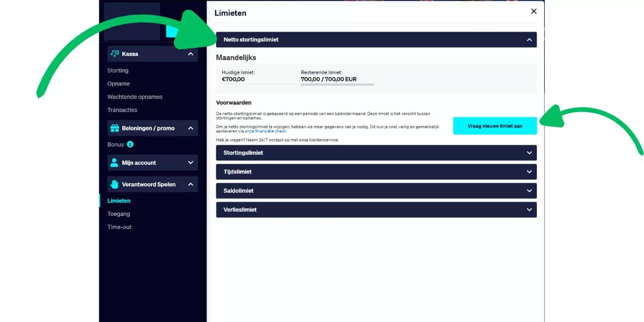644x322 pixels.
Task: Click the Kassa cash register icon
Action: point(114,54)
